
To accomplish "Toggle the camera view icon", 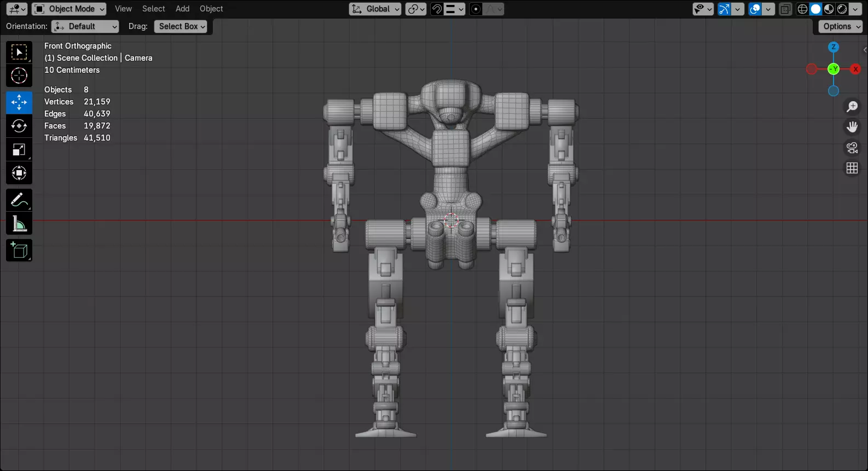I will (x=852, y=148).
